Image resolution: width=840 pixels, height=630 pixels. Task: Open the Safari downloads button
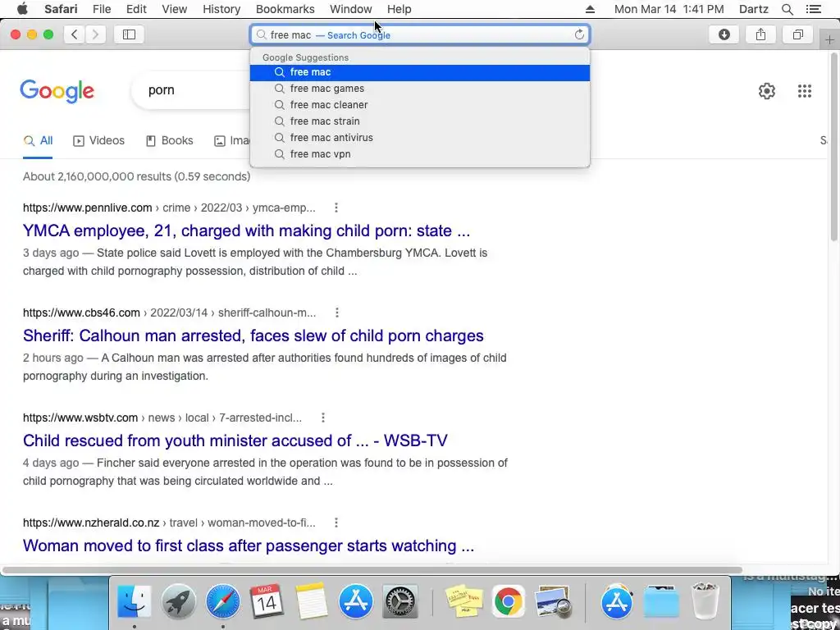click(x=724, y=34)
